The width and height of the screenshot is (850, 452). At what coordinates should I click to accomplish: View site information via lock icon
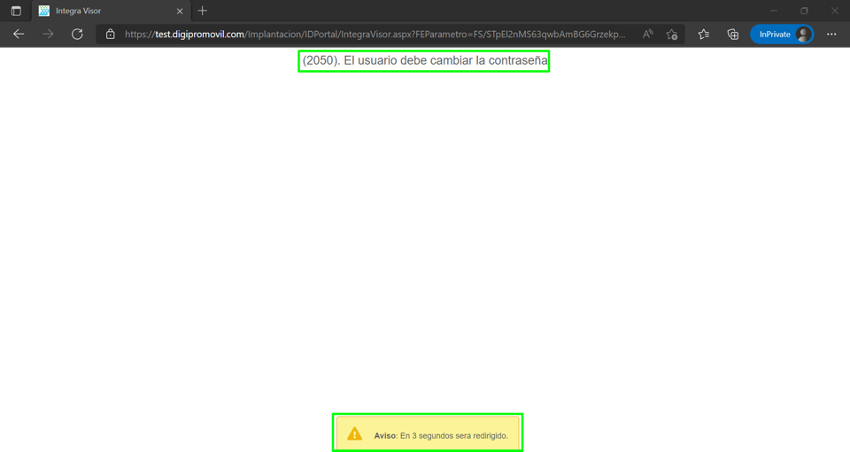[x=110, y=34]
